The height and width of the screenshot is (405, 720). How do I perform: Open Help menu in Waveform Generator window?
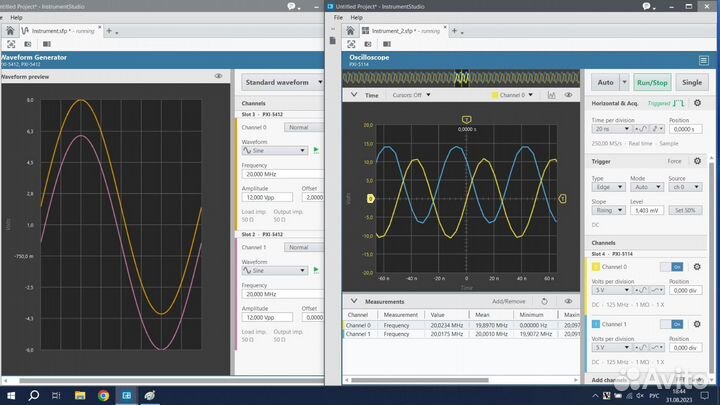tap(16, 17)
